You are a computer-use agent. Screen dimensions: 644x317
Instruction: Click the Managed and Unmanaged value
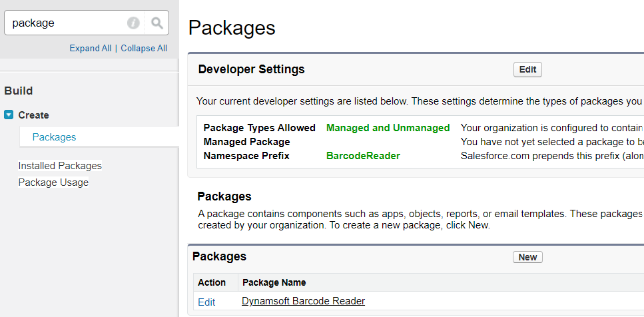(x=388, y=128)
